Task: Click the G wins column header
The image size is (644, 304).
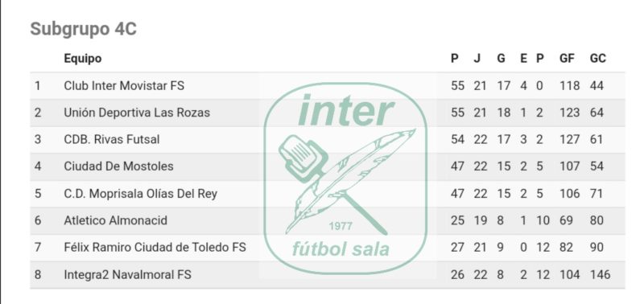Action: click(x=501, y=58)
